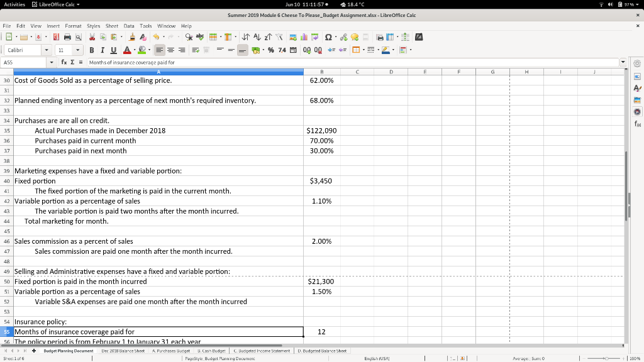
Task: Open the Format menu
Action: pyautogui.click(x=73, y=26)
